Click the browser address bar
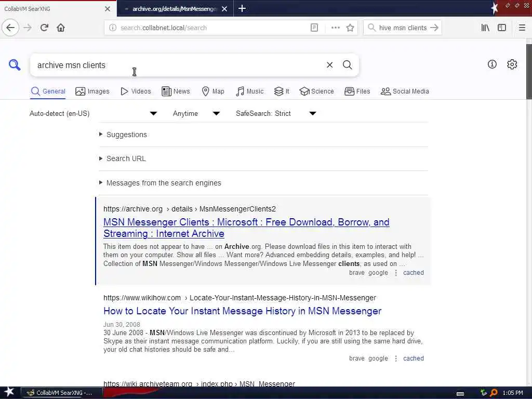The image size is (532, 399). 214,28
